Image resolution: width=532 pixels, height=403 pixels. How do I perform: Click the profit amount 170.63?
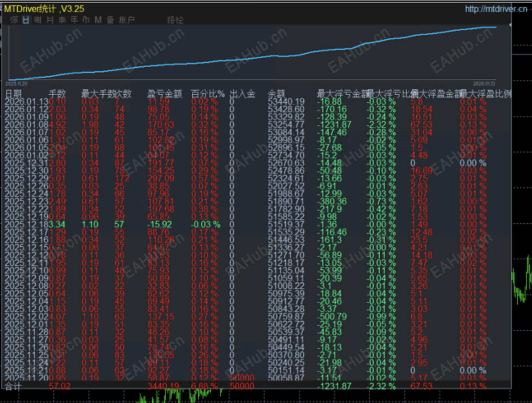[x=161, y=125]
